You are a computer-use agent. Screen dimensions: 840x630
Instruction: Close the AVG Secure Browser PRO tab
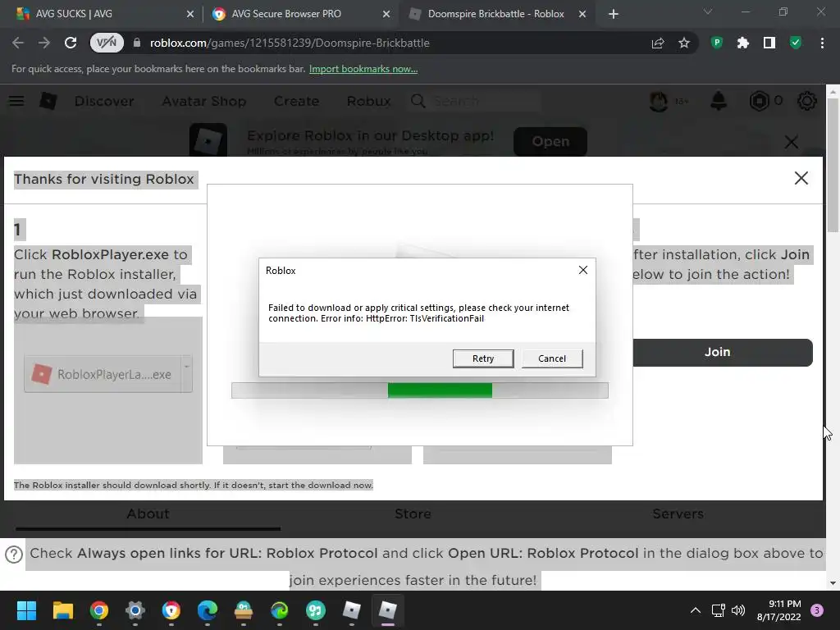386,14
